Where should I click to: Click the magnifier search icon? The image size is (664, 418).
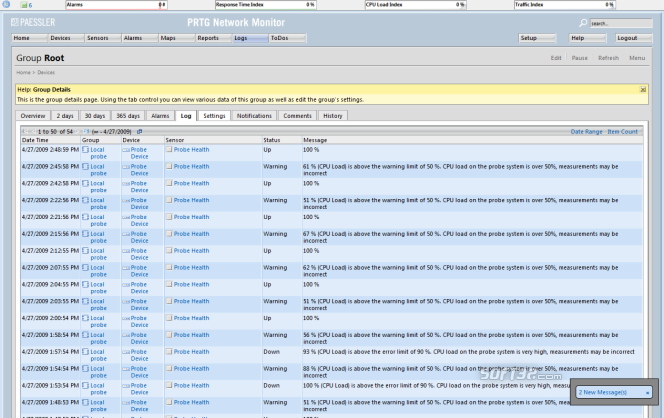pyautogui.click(x=583, y=23)
